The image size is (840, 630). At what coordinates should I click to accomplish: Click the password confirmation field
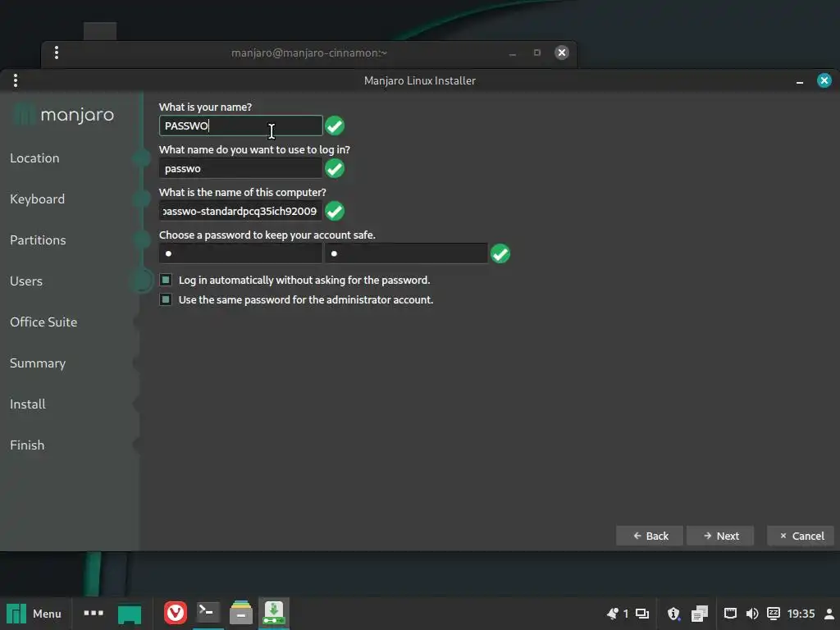[407, 253]
